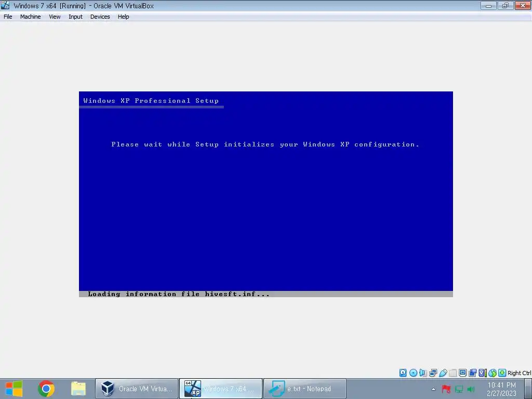Click the VirtualBox icon in title bar
This screenshot has height=399, width=532.
tap(5, 5)
